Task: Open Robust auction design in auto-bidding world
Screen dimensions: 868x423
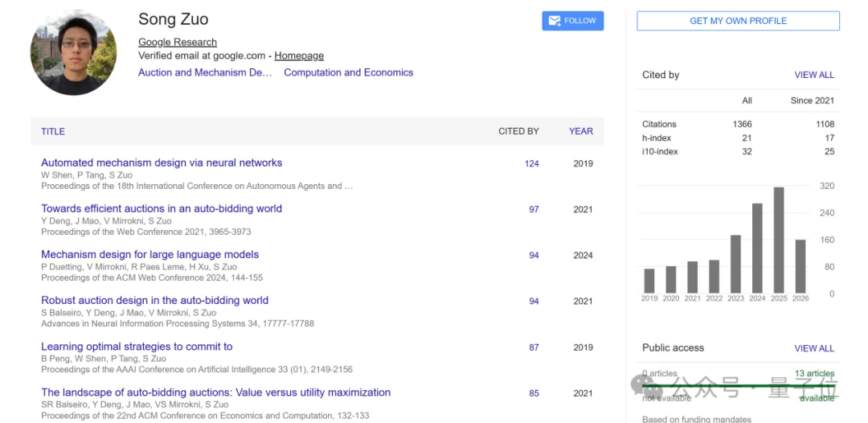Action: [x=154, y=300]
